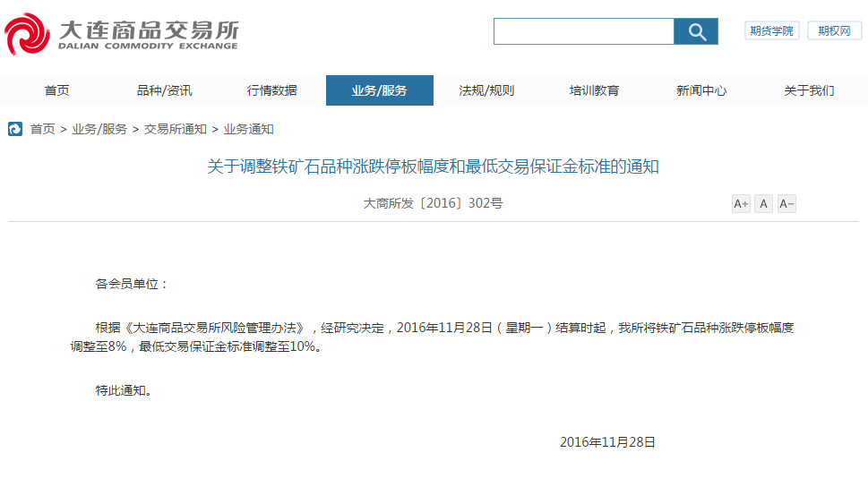
Task: Click the Dalian Commodity Exchange logo
Action: pyautogui.click(x=122, y=34)
